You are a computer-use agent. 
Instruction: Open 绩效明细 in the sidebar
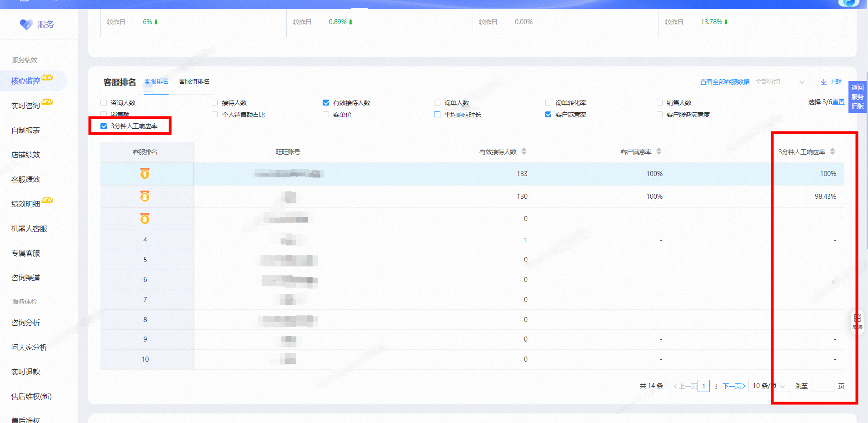click(26, 204)
